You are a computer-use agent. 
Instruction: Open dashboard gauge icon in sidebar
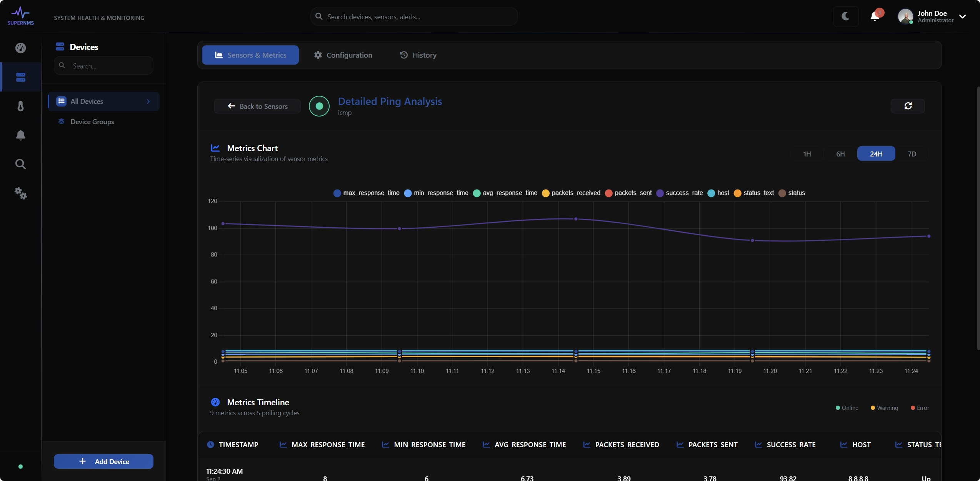coord(20,48)
